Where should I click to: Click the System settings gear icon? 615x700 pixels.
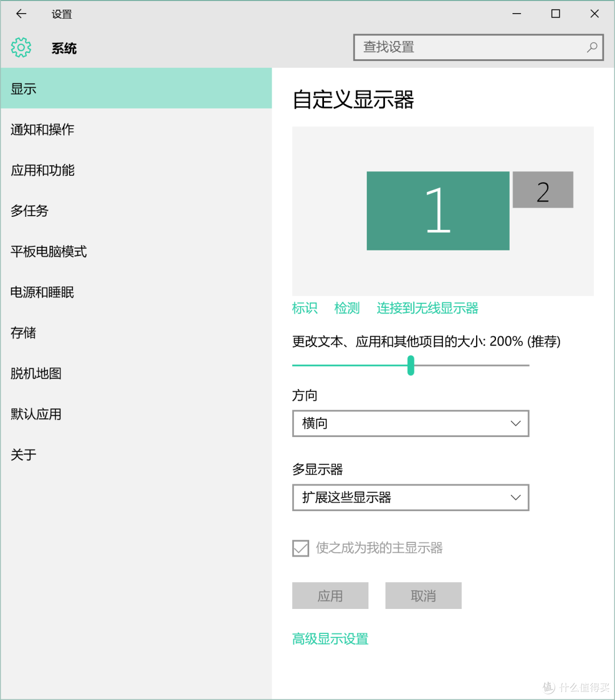point(21,48)
